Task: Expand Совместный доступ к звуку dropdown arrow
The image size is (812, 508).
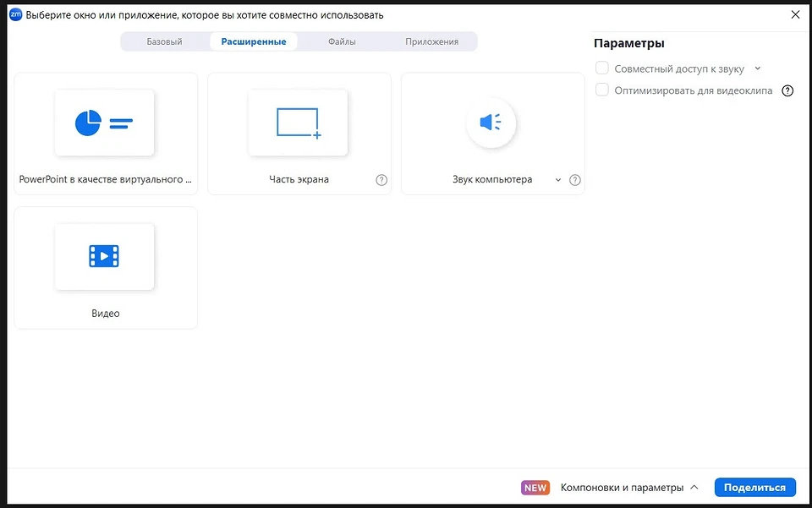Action: 758,68
